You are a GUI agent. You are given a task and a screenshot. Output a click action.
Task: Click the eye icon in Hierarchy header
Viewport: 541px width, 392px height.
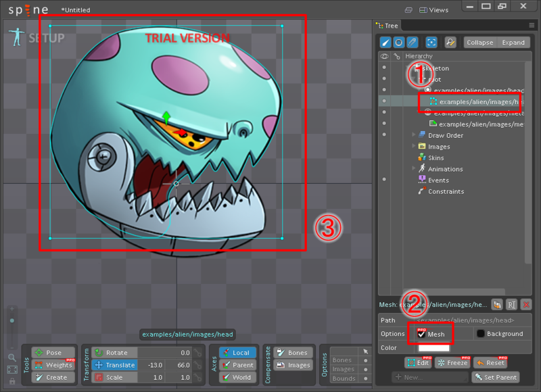pyautogui.click(x=384, y=56)
